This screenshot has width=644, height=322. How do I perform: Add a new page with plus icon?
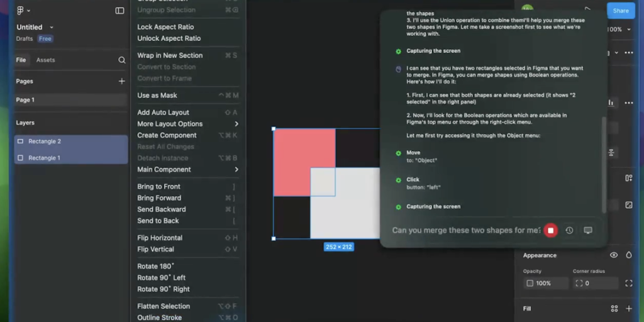121,81
